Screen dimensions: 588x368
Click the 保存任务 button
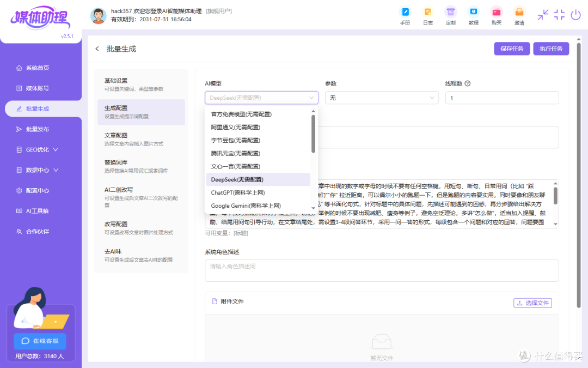click(x=511, y=49)
